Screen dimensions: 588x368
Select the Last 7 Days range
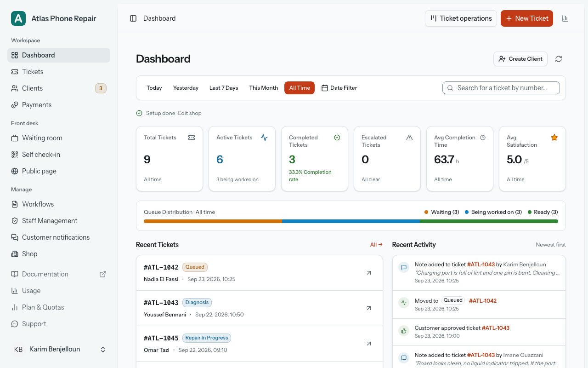[x=224, y=88]
